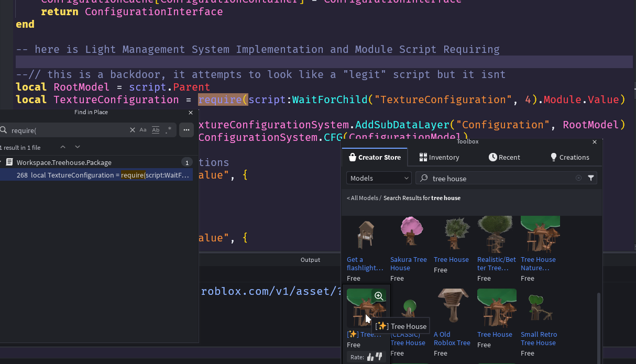The image size is (636, 364).
Task: Go to next search result arrow
Action: (x=78, y=147)
